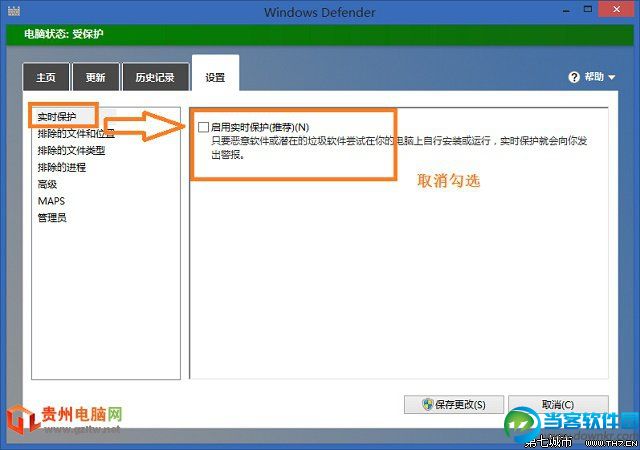Open the MAPS settings entry
Viewport: 640px width, 450px height.
point(51,201)
